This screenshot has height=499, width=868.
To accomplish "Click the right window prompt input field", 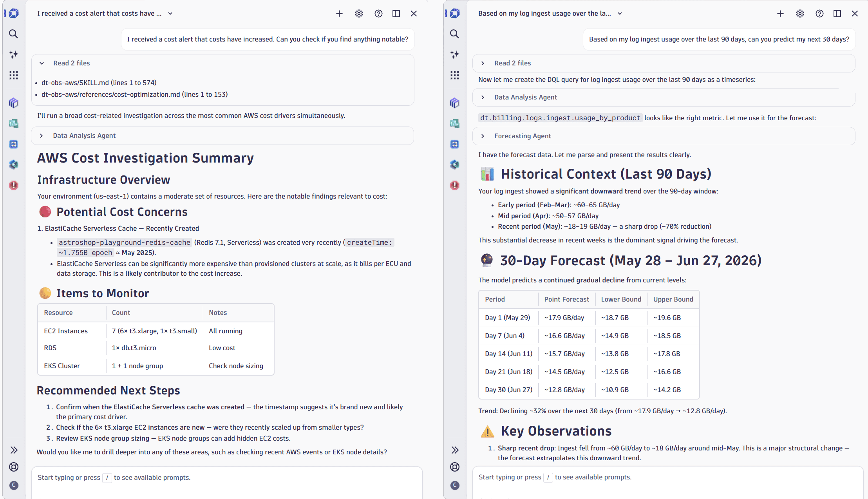I will [x=667, y=482].
